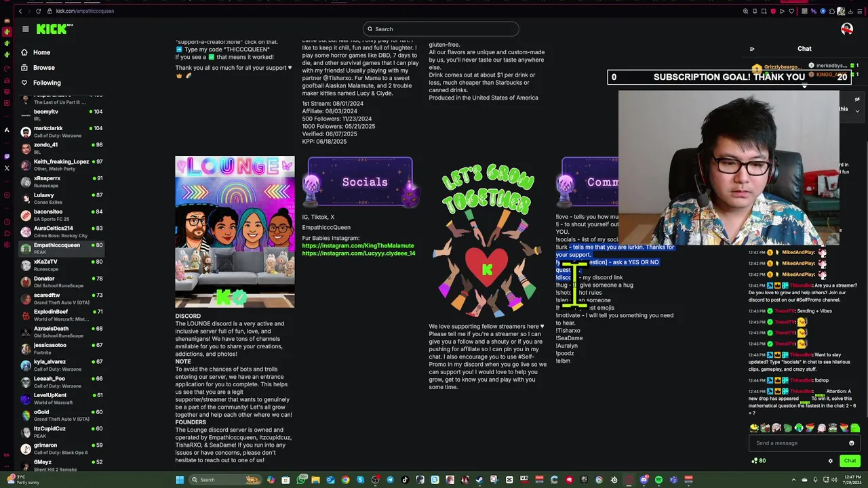This screenshot has height=488, width=868.
Task: Open LevelUpKent channel
Action: pos(61,399)
